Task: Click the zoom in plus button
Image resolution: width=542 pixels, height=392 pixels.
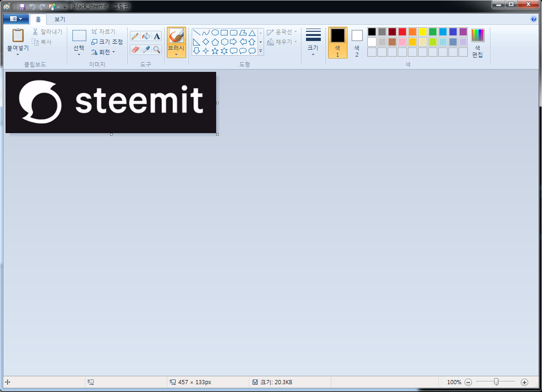Action: click(x=524, y=382)
